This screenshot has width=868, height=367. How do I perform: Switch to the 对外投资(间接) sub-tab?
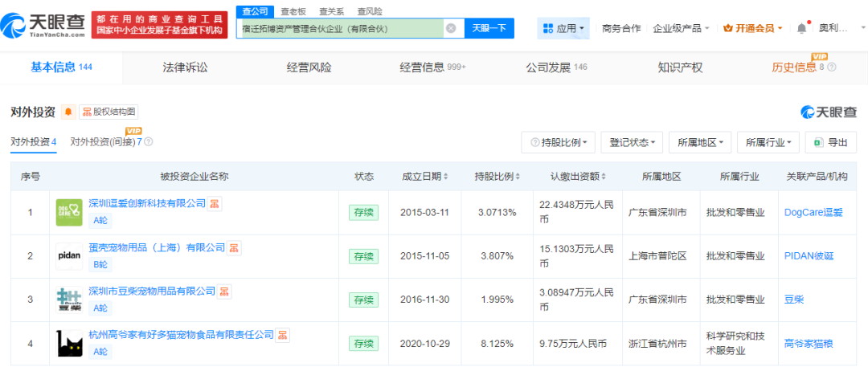(x=105, y=142)
